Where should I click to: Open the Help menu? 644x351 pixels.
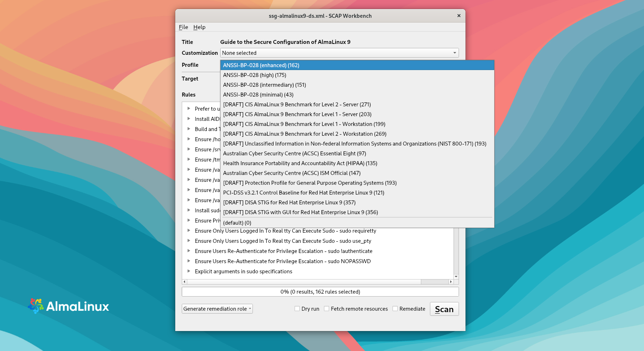click(x=199, y=27)
